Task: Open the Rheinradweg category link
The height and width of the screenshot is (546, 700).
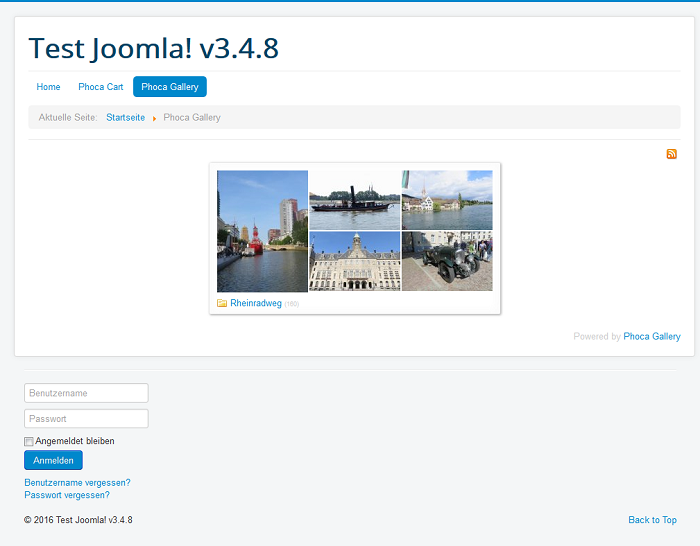Action: 256,303
